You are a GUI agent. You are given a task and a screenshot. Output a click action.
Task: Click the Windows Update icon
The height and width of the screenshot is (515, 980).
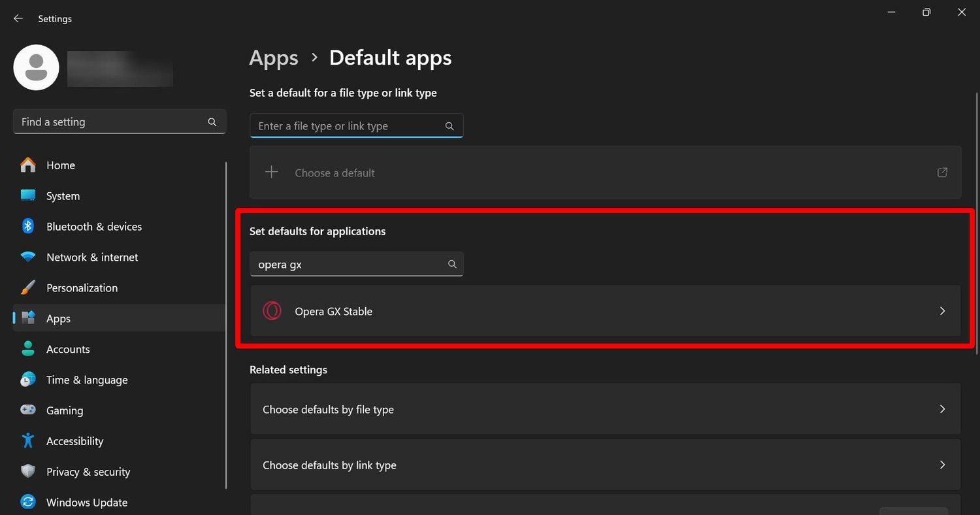[27, 502]
